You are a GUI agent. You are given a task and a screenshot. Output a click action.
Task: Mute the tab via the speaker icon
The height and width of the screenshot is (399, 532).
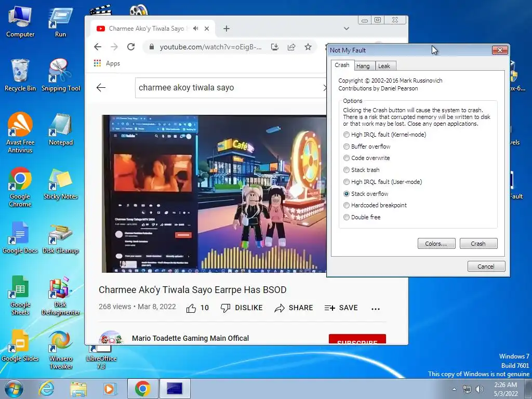pos(196,29)
